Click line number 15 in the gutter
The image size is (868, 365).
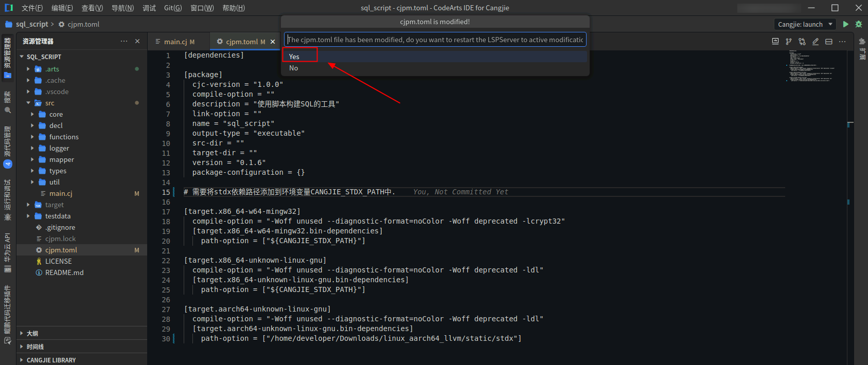[166, 192]
